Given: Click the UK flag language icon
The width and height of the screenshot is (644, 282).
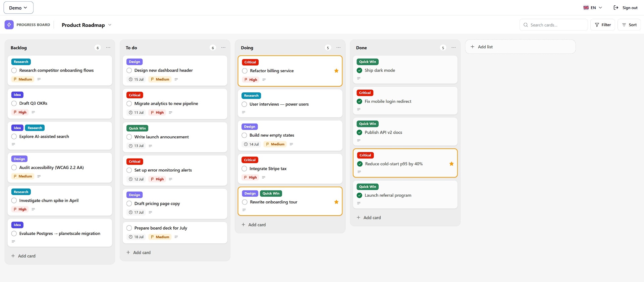Looking at the screenshot, I should coord(586,8).
